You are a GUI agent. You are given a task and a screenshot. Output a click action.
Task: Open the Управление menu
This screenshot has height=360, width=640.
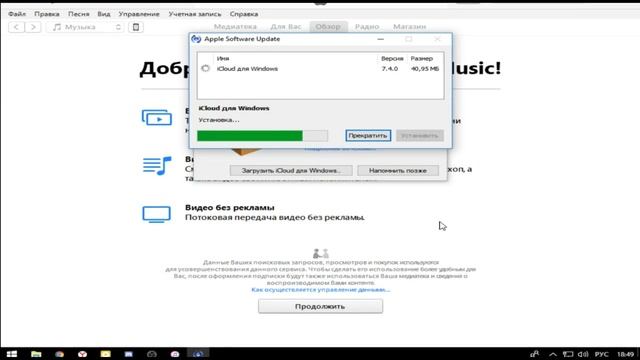coord(139,14)
